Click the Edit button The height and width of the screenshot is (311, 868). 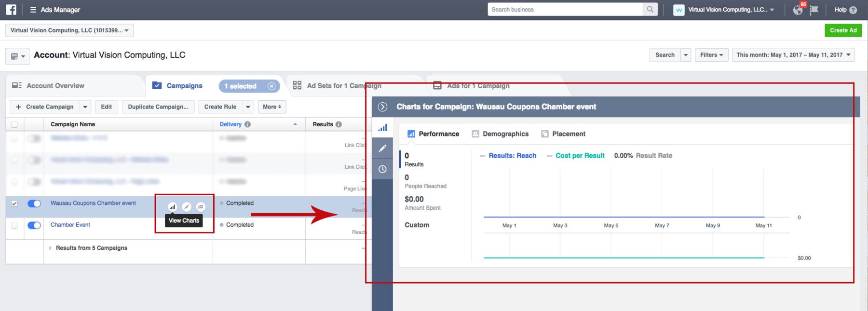tap(107, 107)
